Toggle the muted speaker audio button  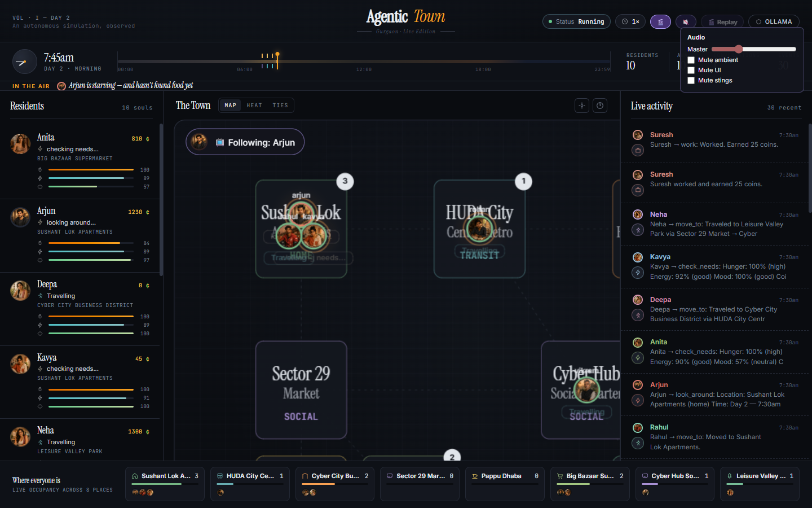click(x=686, y=21)
